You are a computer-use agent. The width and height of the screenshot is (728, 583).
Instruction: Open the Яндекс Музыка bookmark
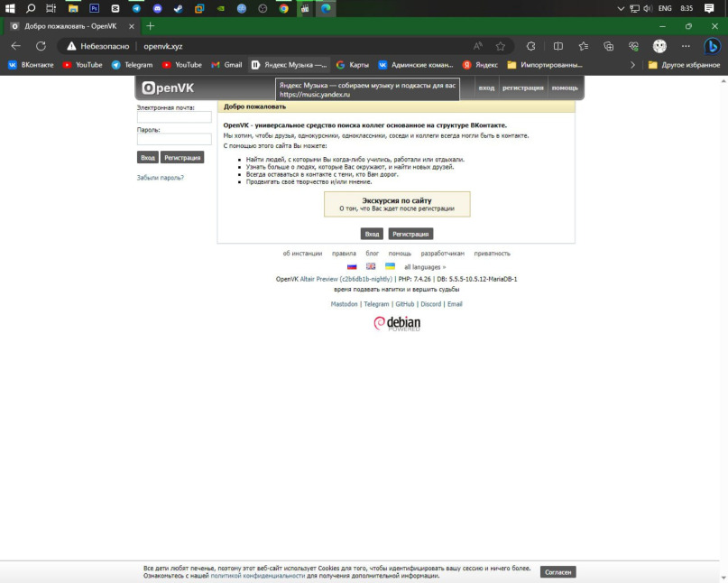pyautogui.click(x=290, y=65)
